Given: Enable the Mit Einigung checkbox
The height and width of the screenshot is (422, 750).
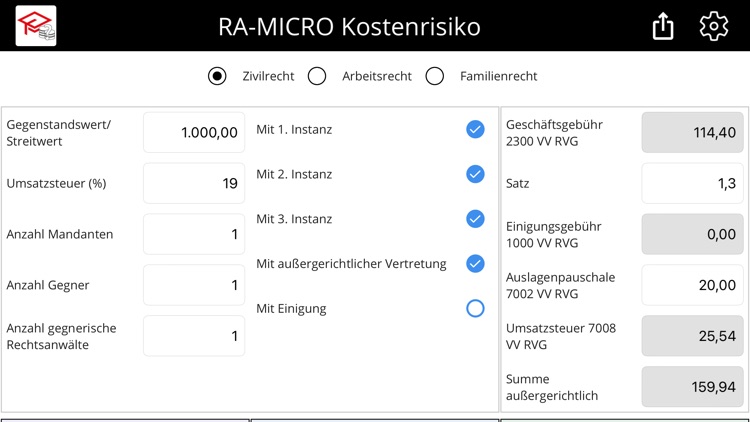Looking at the screenshot, I should point(475,309).
